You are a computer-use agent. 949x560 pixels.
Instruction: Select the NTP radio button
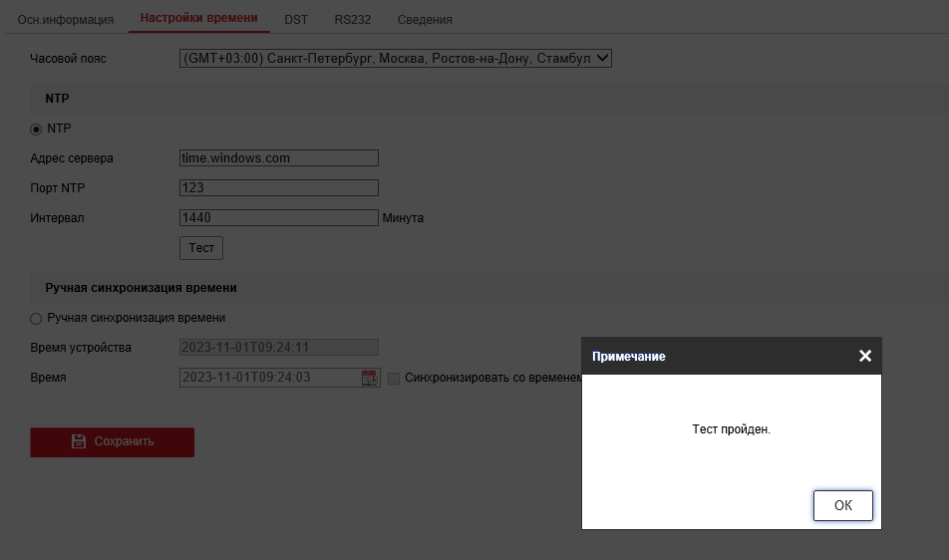[x=36, y=129]
